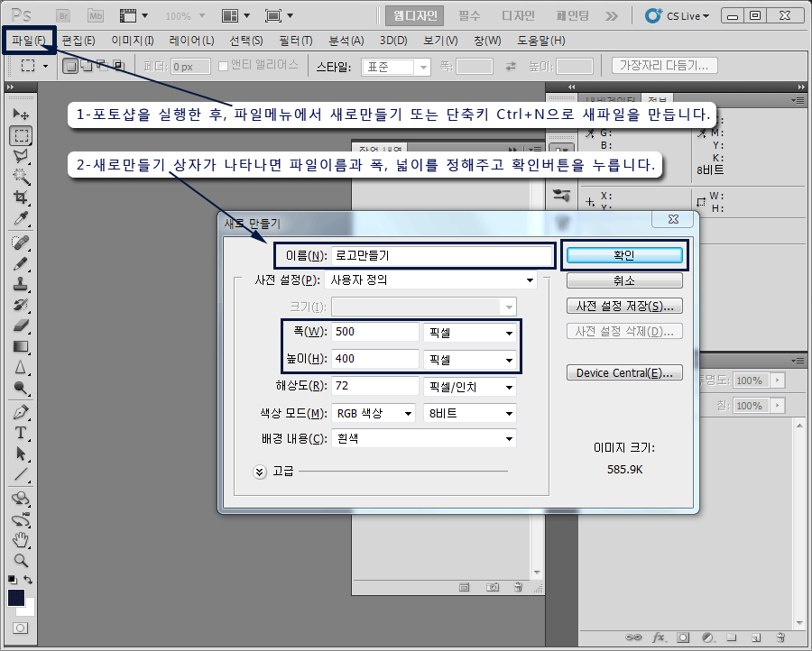
Task: Open the 도움말(H) menu
Action: pyautogui.click(x=541, y=41)
